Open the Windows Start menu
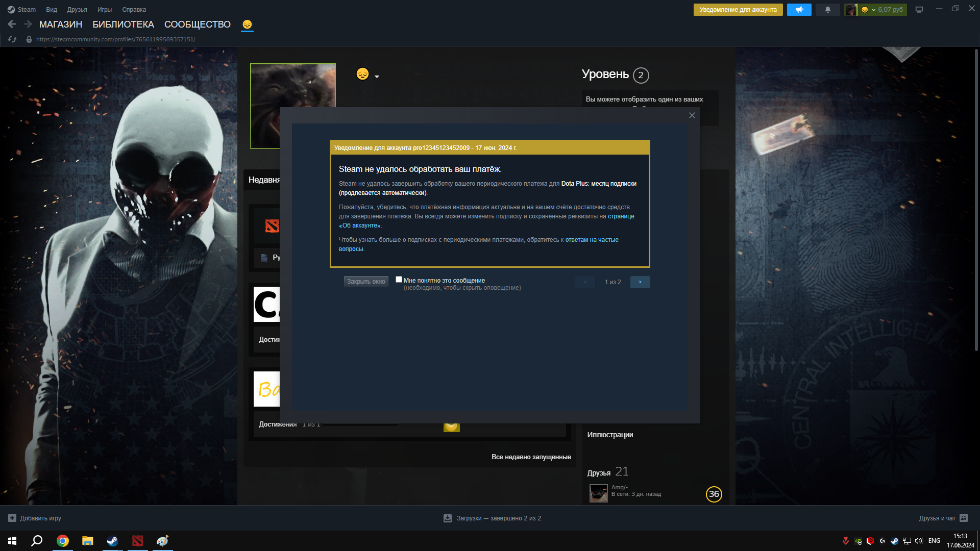The image size is (980, 551). pyautogui.click(x=12, y=541)
